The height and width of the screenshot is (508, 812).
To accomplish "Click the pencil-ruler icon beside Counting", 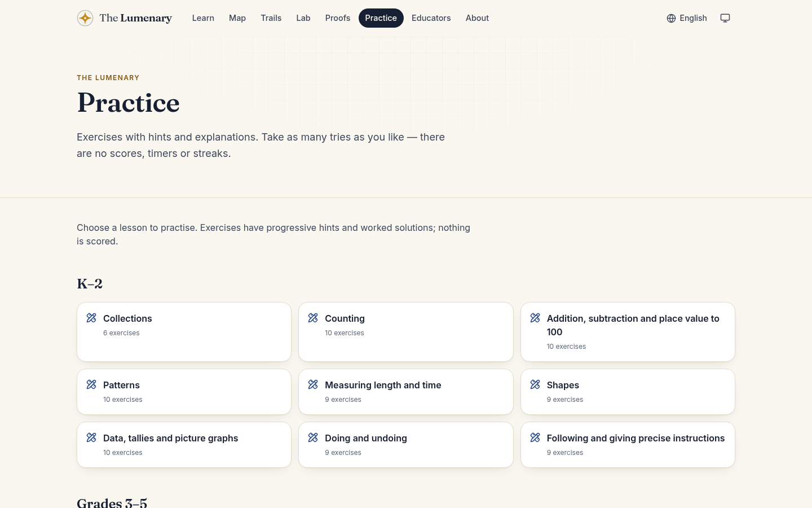I will [x=313, y=318].
